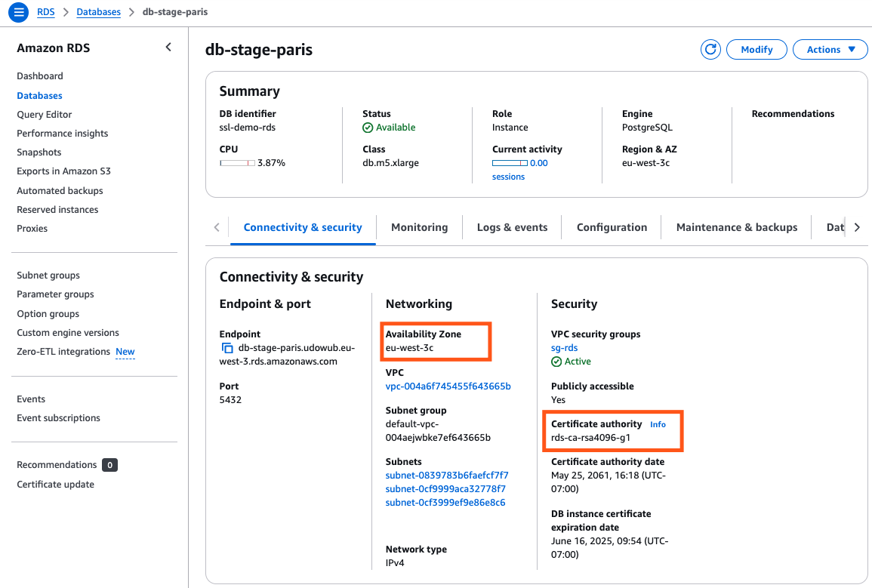Click the CPU usage bar

tap(238, 163)
